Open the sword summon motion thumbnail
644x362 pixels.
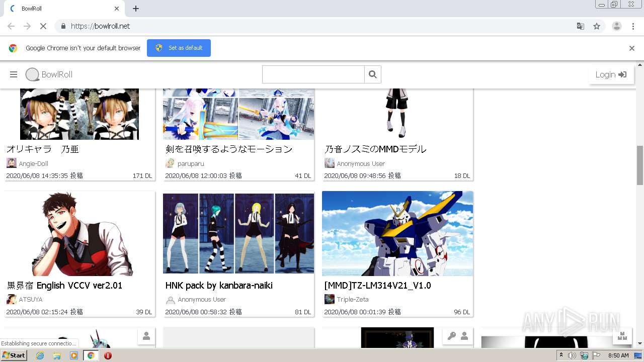(x=238, y=114)
